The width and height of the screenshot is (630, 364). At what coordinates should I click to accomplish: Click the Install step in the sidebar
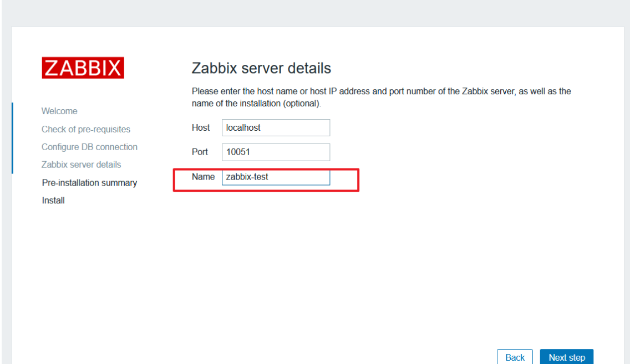53,200
